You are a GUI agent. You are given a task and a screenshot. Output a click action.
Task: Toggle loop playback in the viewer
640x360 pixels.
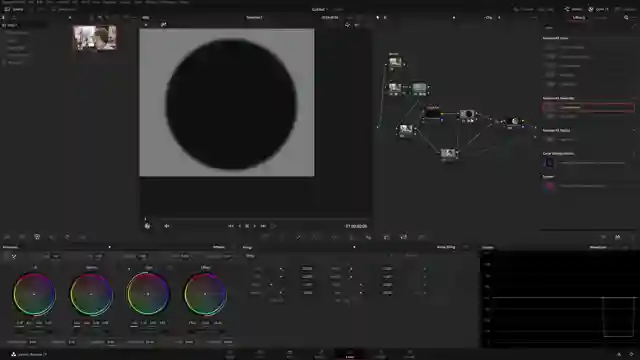tap(273, 226)
